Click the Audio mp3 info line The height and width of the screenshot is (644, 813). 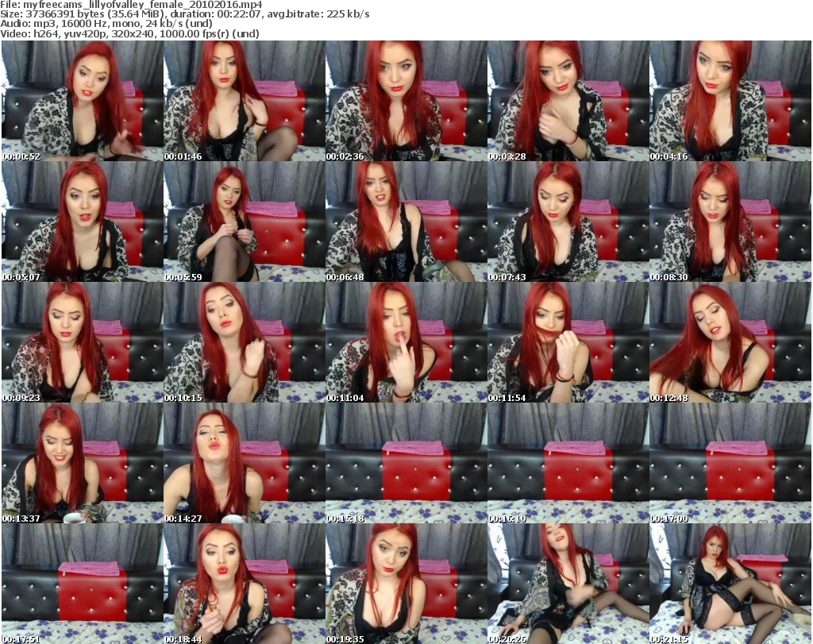tap(106, 24)
